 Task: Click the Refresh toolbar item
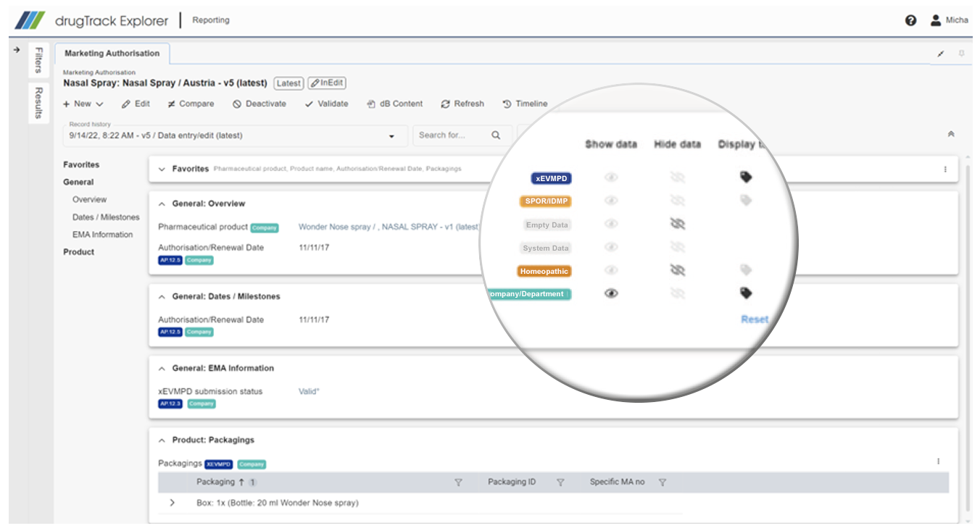tap(462, 104)
